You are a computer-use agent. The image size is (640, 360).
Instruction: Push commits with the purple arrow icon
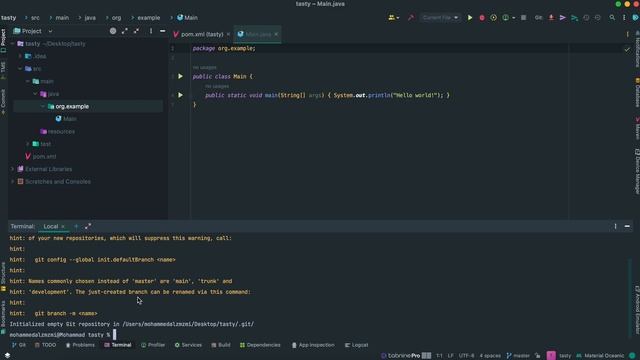click(x=562, y=18)
